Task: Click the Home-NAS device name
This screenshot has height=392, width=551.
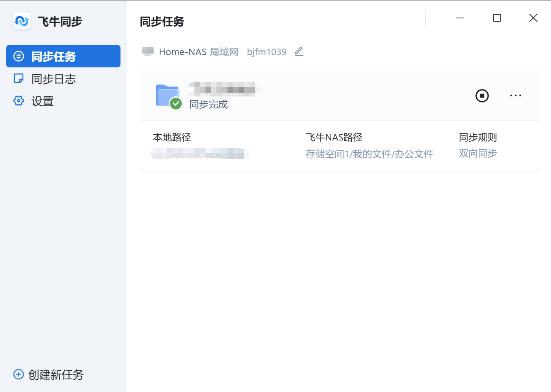Action: (183, 52)
